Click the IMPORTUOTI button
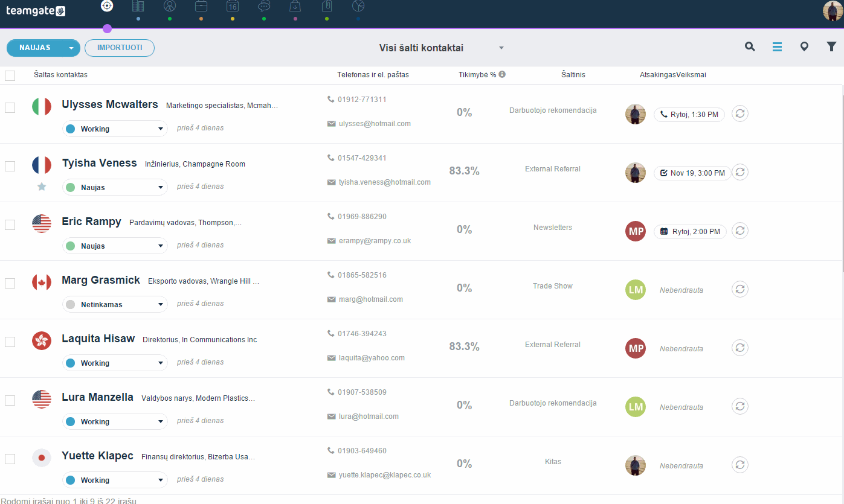Screen dimensions: 844x504 [x=120, y=48]
